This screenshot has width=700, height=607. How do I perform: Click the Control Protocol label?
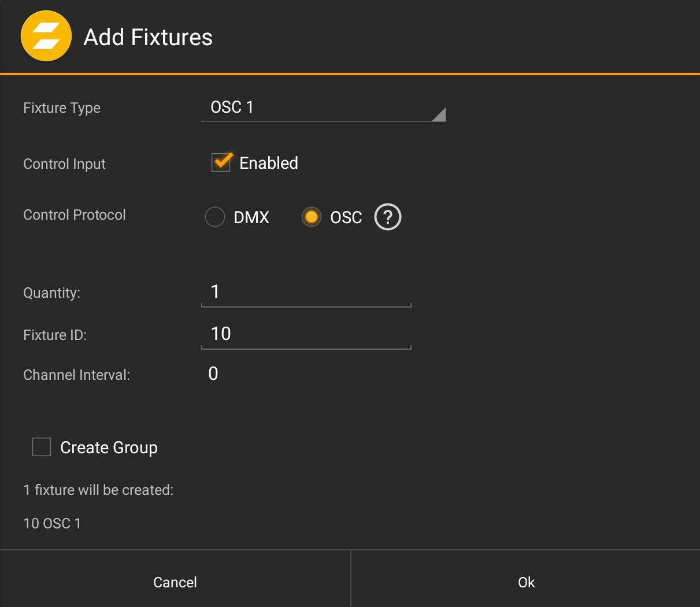75,215
